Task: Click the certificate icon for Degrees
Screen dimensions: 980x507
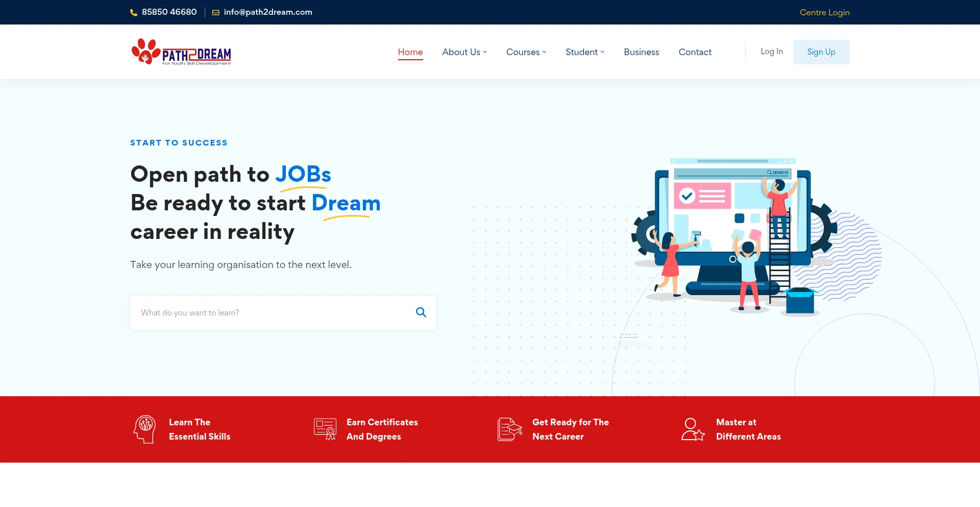Action: pos(325,429)
